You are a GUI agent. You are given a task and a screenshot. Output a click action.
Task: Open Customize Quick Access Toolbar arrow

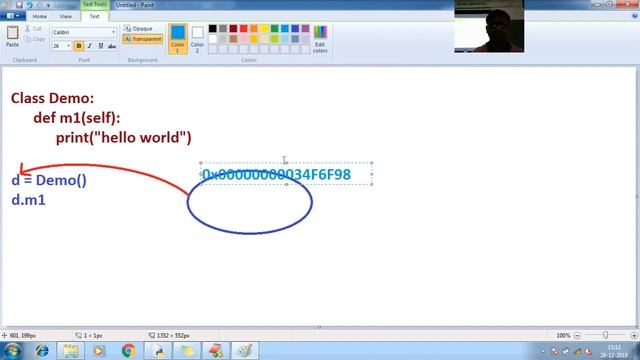(x=48, y=5)
